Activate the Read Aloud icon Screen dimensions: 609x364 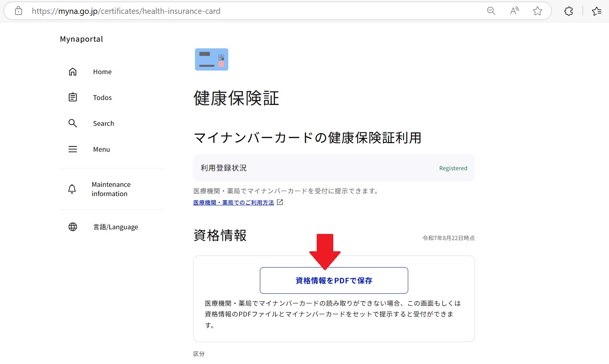pyautogui.click(x=514, y=11)
